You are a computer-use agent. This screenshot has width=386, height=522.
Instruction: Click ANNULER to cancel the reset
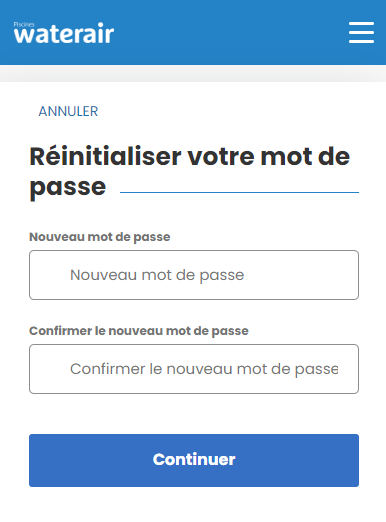click(68, 111)
